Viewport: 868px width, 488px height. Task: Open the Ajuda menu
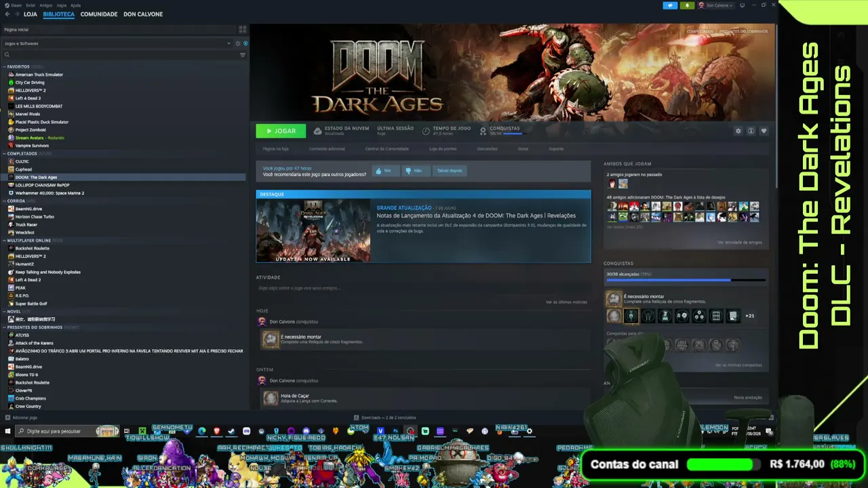pos(75,5)
